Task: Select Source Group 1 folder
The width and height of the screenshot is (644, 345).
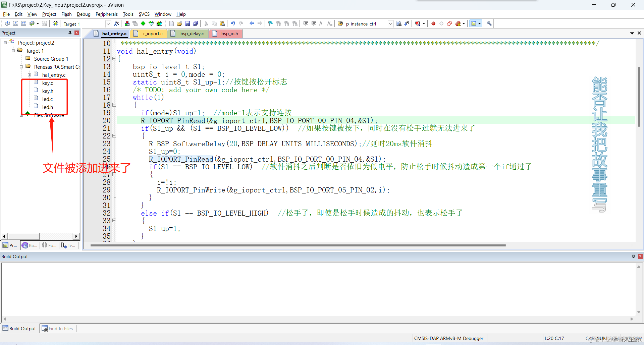Action: pyautogui.click(x=51, y=59)
